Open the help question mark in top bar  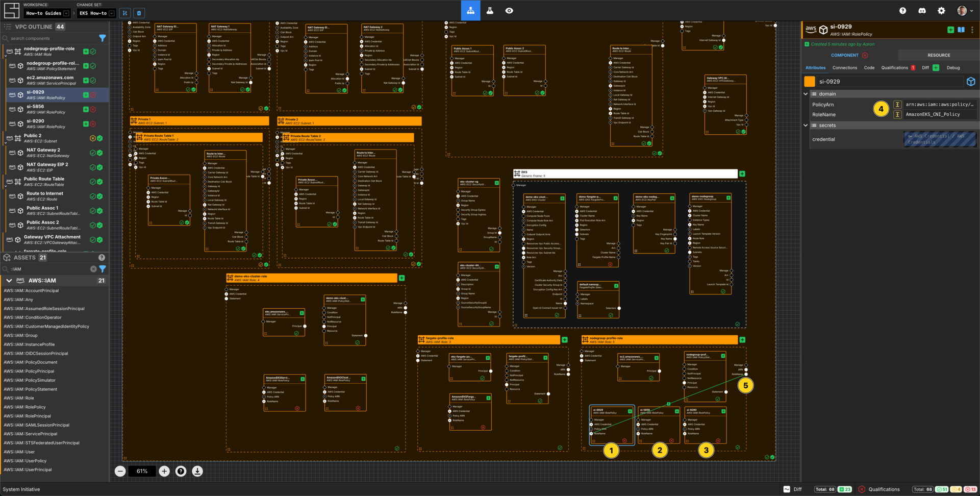pyautogui.click(x=902, y=11)
